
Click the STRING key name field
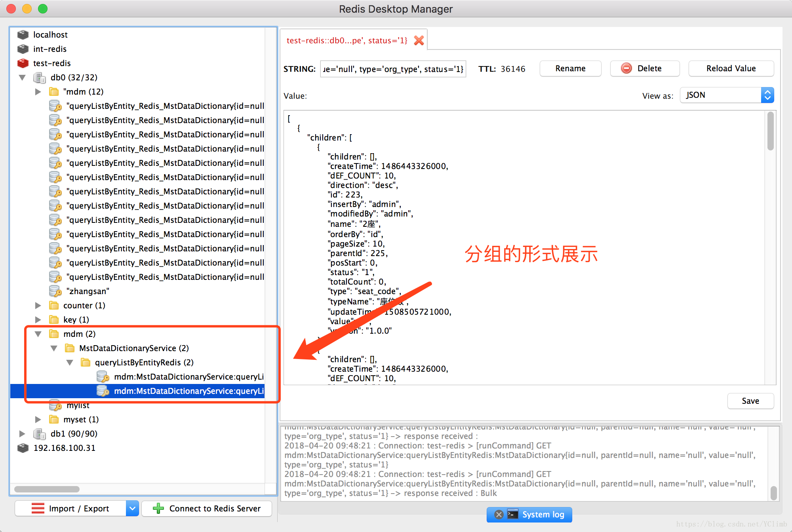[x=393, y=69]
